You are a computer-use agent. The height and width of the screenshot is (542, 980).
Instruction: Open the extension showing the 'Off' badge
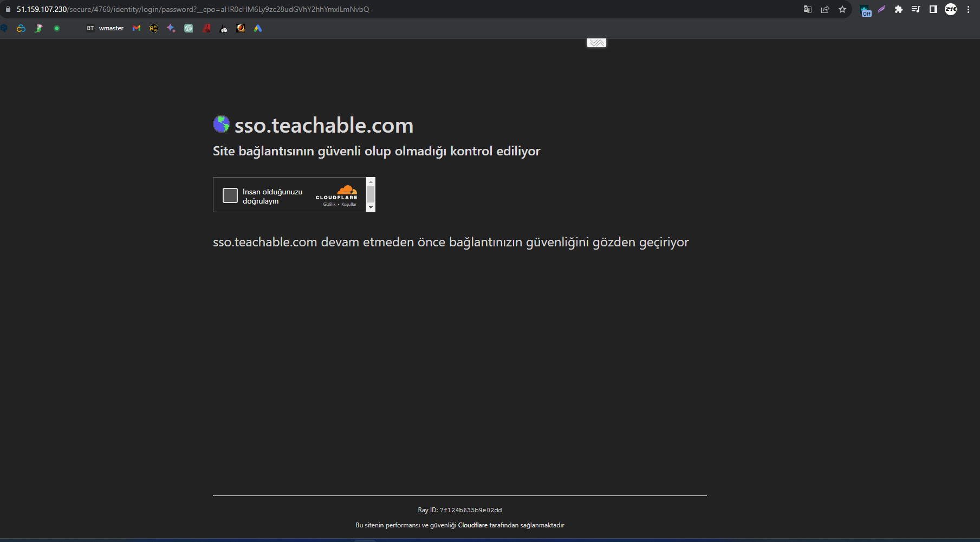pyautogui.click(x=866, y=10)
